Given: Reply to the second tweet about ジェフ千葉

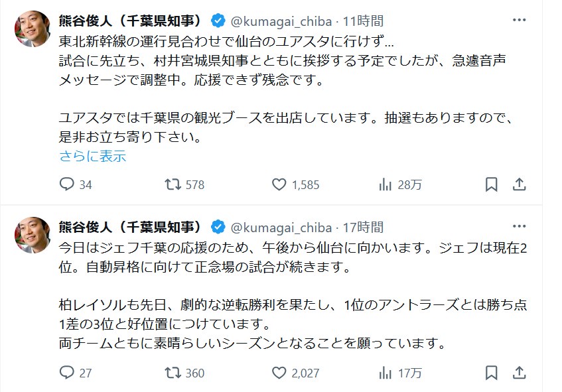Looking at the screenshot, I should (67, 373).
